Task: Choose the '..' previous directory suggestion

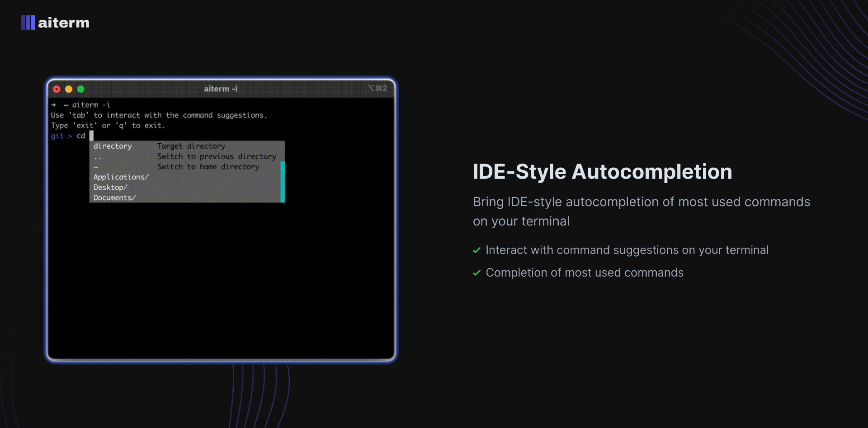Action: (98, 157)
